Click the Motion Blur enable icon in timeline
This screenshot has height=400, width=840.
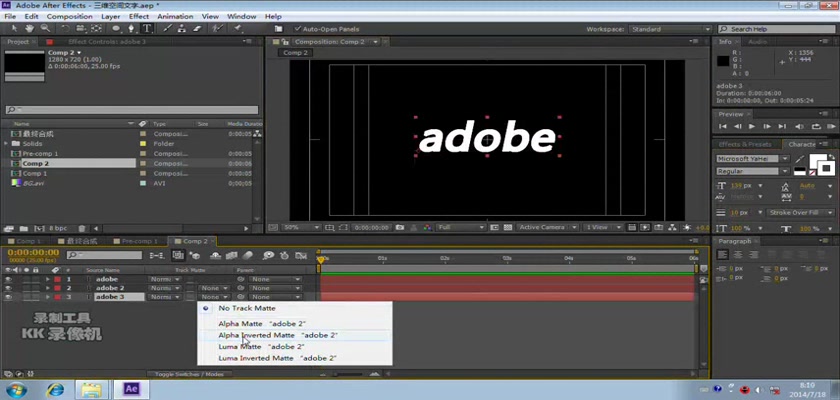(x=248, y=256)
